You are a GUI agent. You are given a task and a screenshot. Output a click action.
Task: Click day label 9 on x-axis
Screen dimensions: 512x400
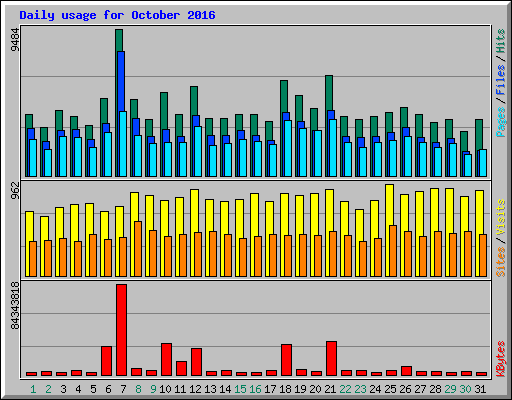[x=153, y=389]
